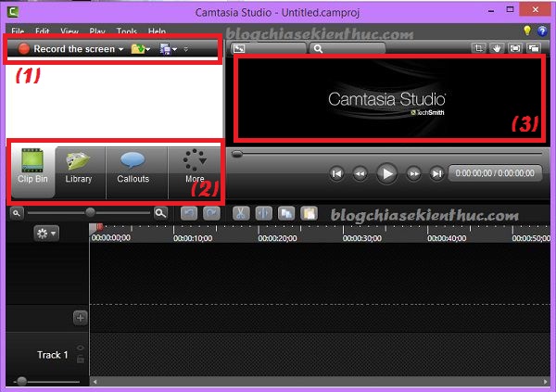Open the File menu

(18, 32)
